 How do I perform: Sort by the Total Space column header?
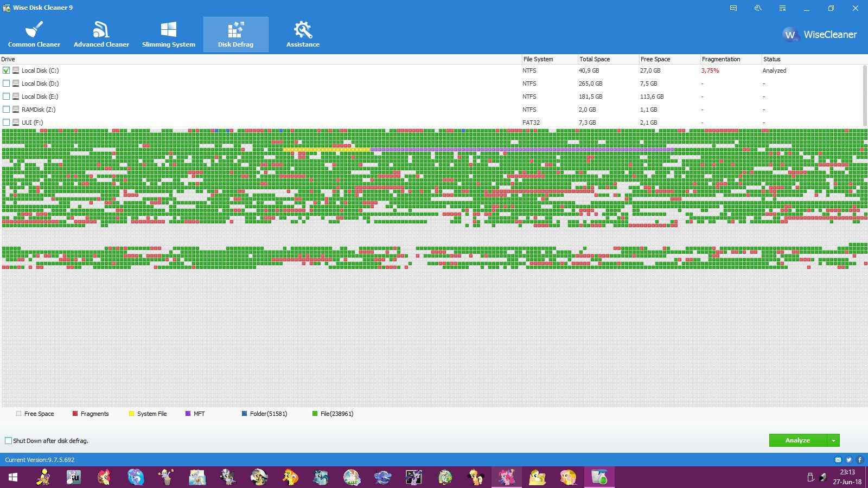[x=608, y=59]
